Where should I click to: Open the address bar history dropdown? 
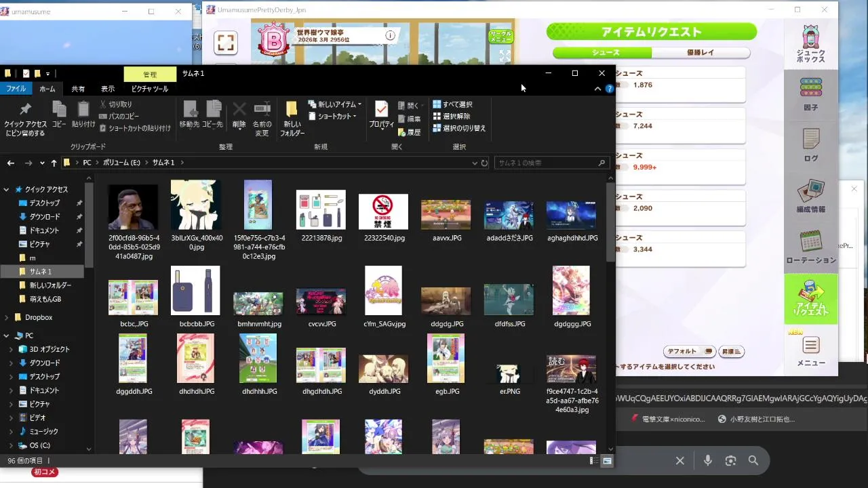coord(475,163)
